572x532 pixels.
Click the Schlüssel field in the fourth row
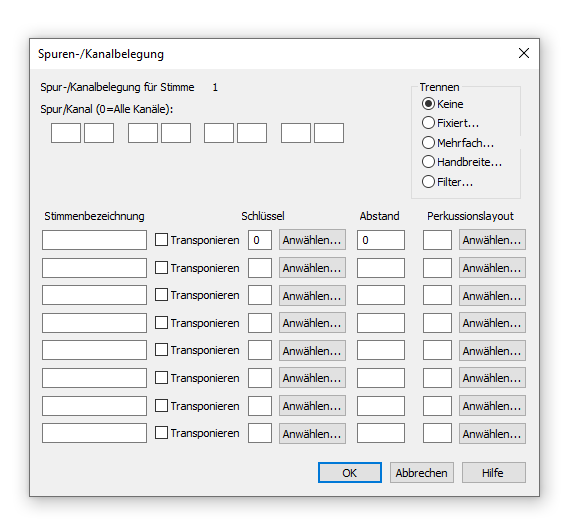point(260,323)
